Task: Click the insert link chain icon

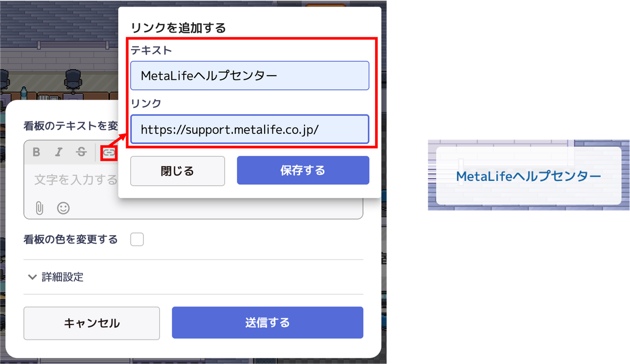Action: tap(109, 152)
